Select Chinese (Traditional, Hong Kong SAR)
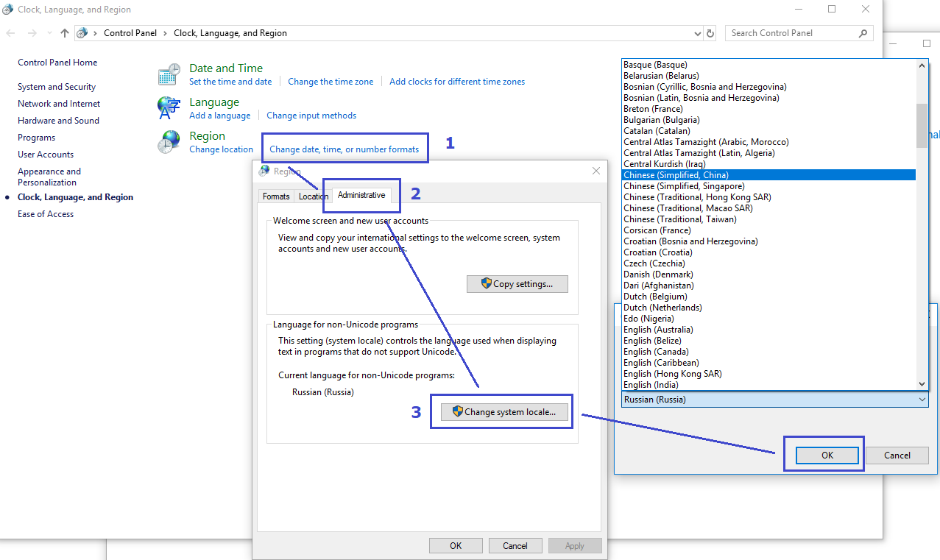The height and width of the screenshot is (560, 940). pos(768,197)
